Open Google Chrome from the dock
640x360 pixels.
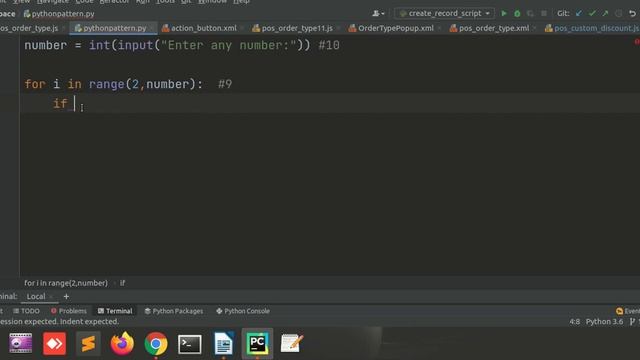pos(156,344)
